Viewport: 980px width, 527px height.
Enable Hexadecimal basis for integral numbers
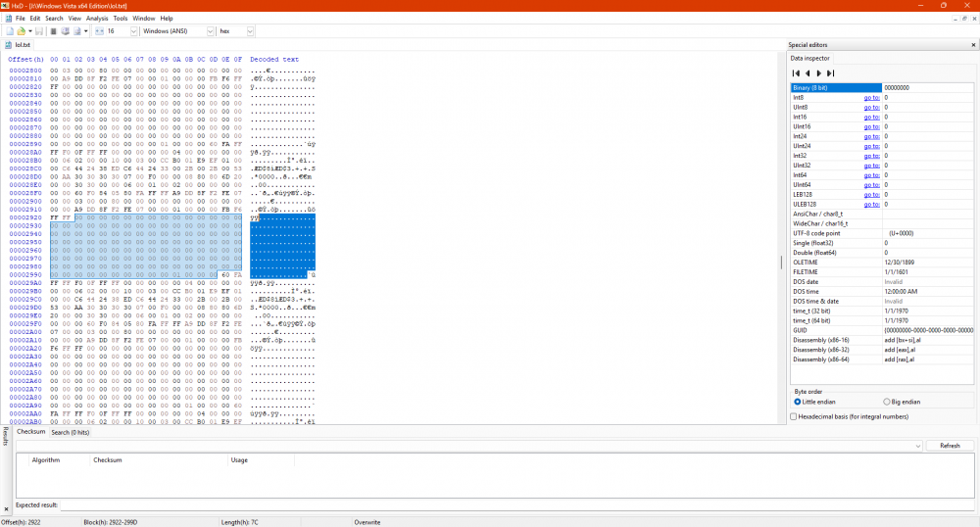(x=794, y=416)
